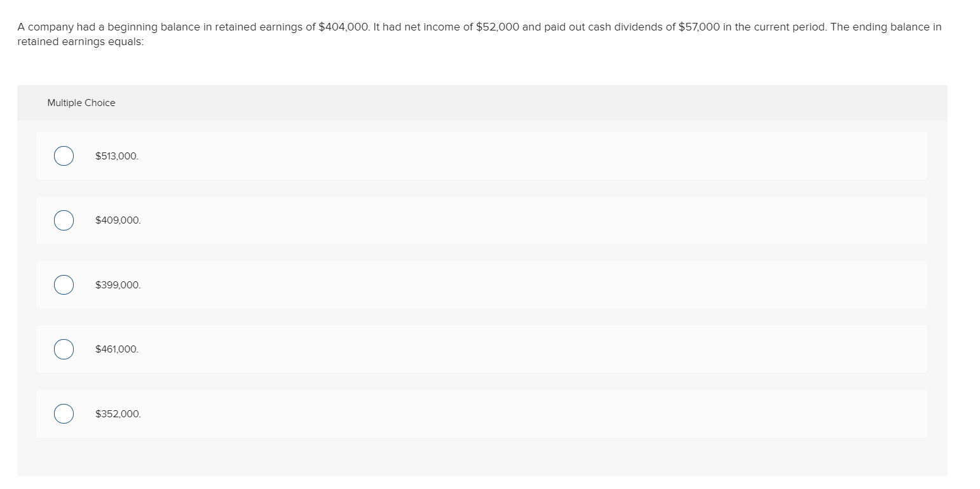Select the radio button for $461,000
The height and width of the screenshot is (489, 980).
point(64,349)
